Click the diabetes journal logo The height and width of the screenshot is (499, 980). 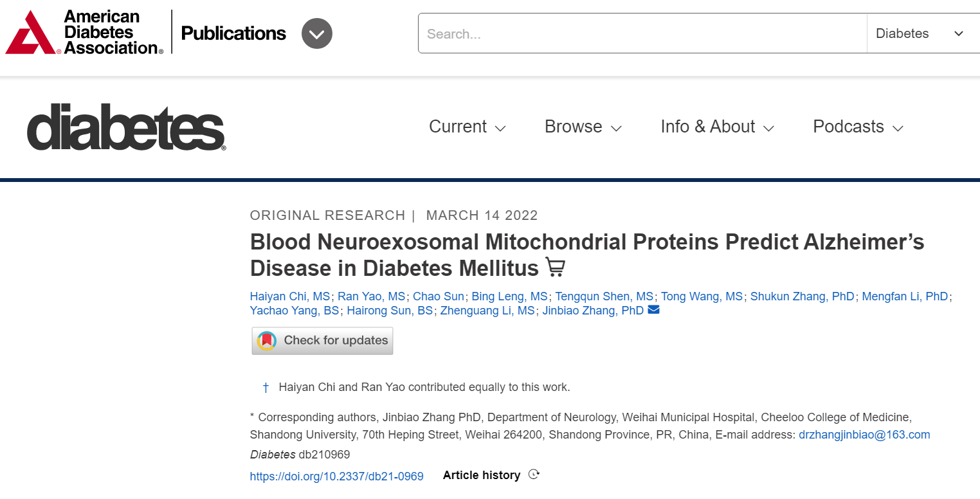coord(126,127)
